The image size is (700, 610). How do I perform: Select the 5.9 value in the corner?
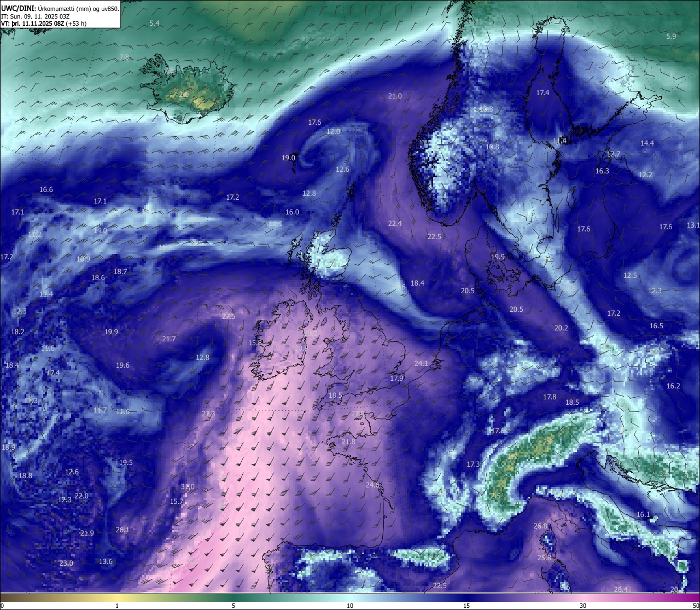click(x=671, y=36)
